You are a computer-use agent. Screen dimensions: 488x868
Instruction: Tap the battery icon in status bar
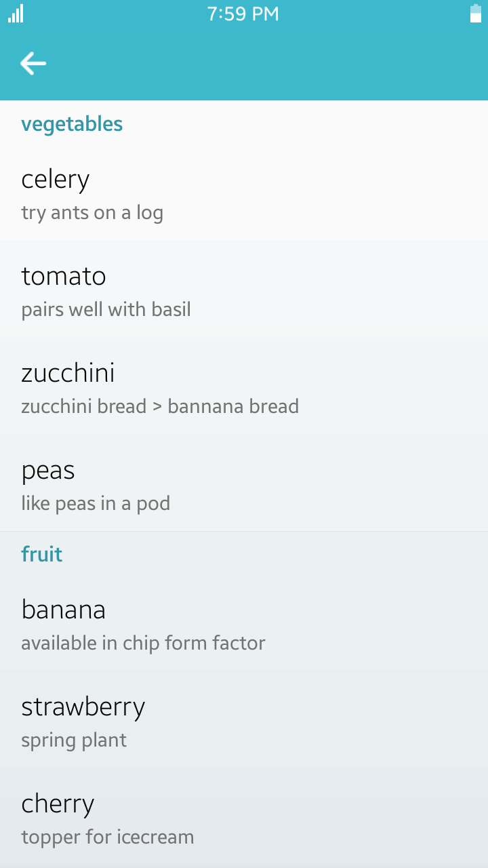click(476, 14)
